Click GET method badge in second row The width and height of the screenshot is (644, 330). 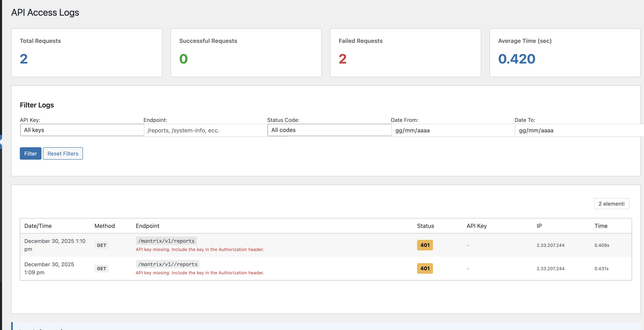pyautogui.click(x=101, y=269)
